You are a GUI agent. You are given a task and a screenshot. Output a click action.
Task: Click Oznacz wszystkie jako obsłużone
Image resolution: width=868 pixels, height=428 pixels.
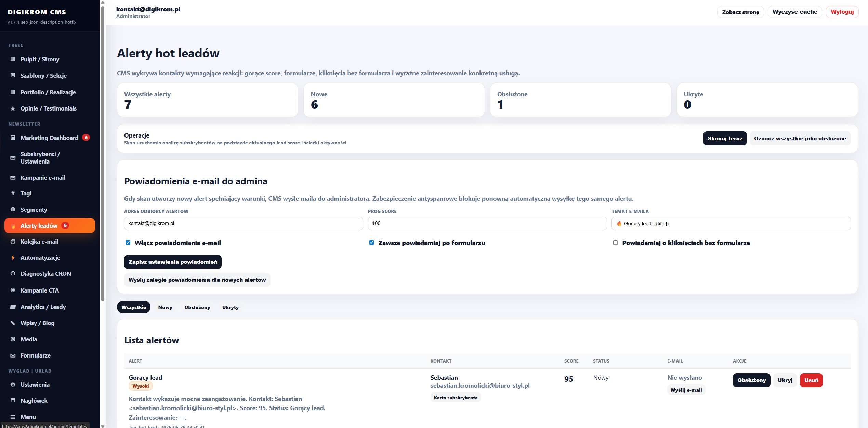click(x=800, y=139)
